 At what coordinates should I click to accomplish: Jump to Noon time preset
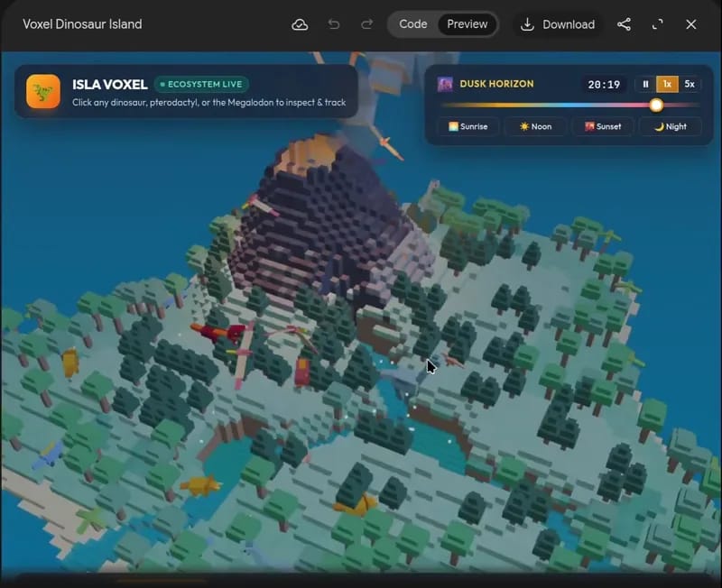pos(535,126)
